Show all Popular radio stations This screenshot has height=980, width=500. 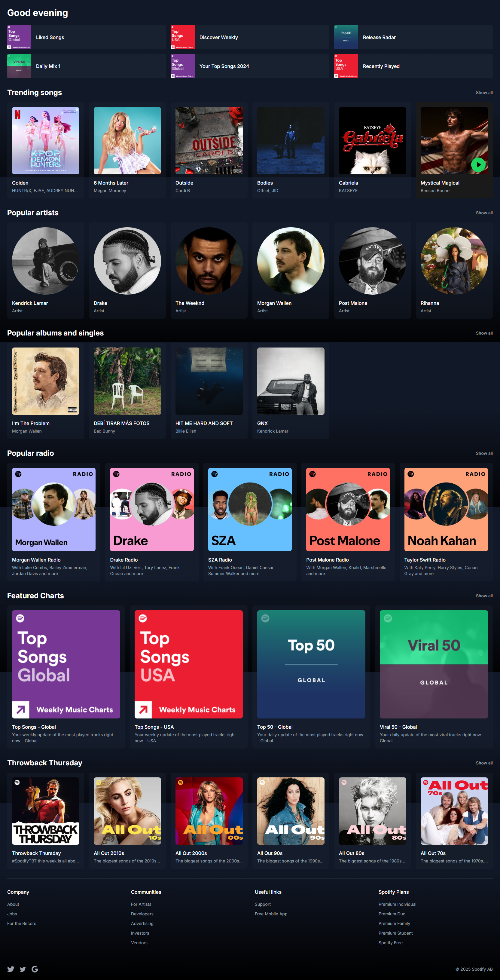coord(484,454)
